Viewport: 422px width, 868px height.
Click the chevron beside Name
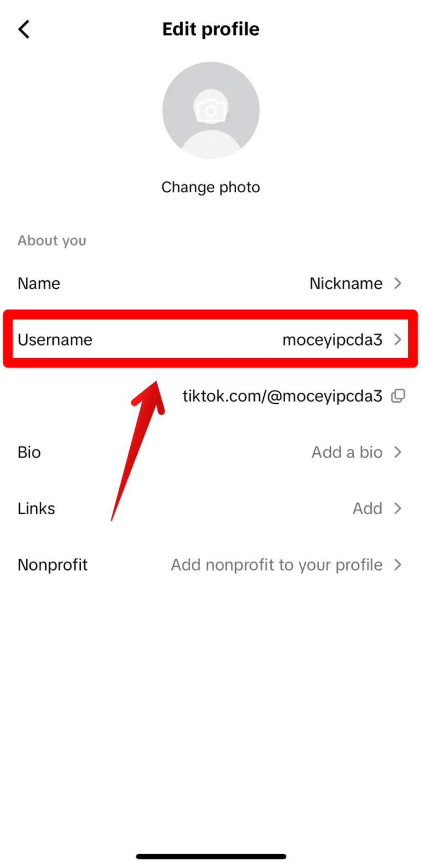coord(397,283)
